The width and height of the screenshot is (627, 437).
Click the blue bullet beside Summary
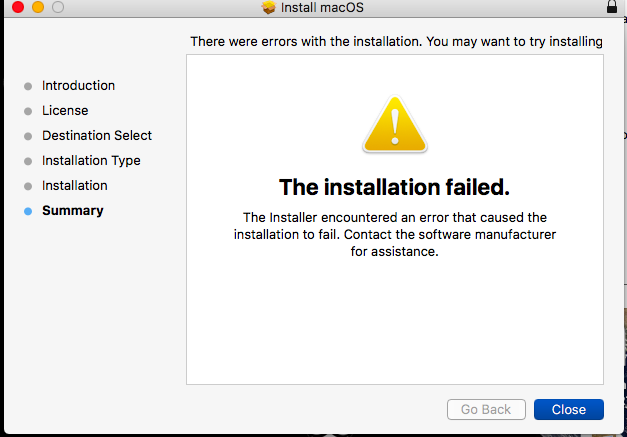(x=28, y=211)
